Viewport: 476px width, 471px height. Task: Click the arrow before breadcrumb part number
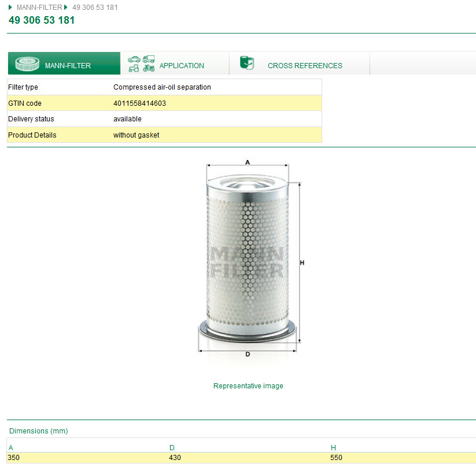click(x=65, y=8)
